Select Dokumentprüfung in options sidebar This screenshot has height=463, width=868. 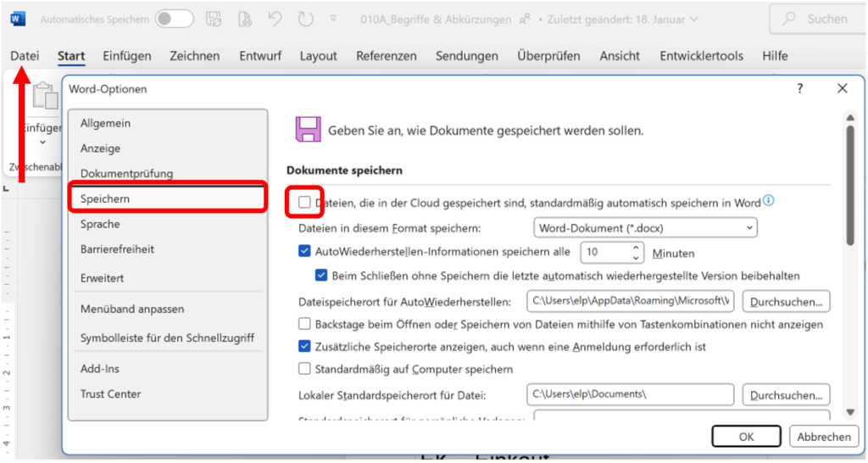tap(167, 173)
